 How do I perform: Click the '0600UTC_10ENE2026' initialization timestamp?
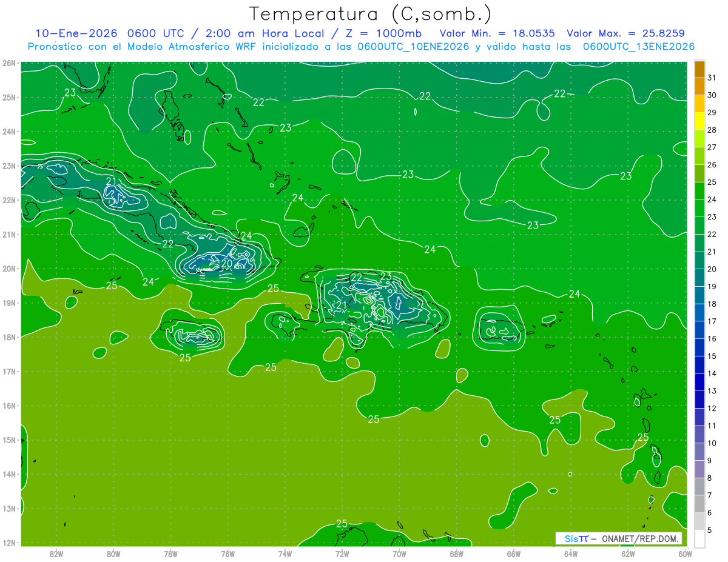[413, 47]
